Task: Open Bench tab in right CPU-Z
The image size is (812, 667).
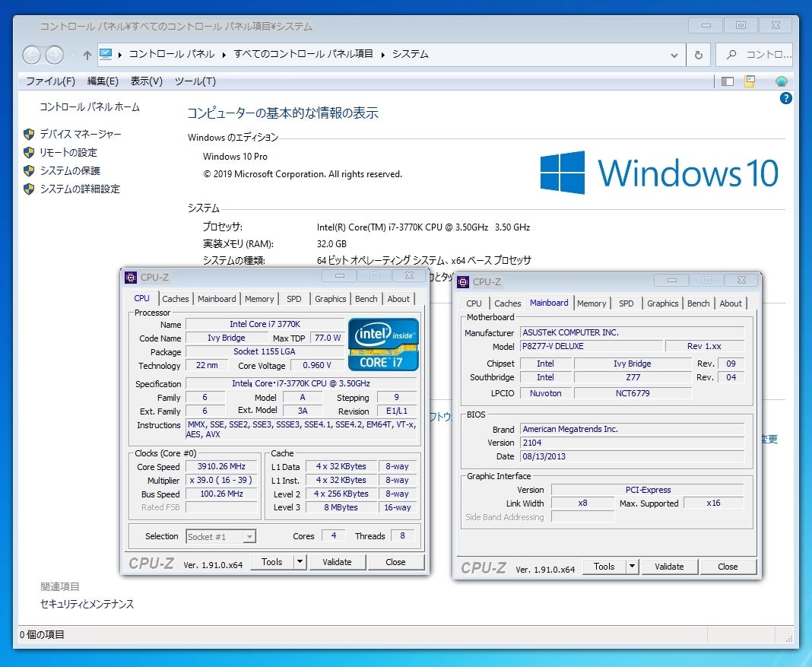Action: [698, 303]
